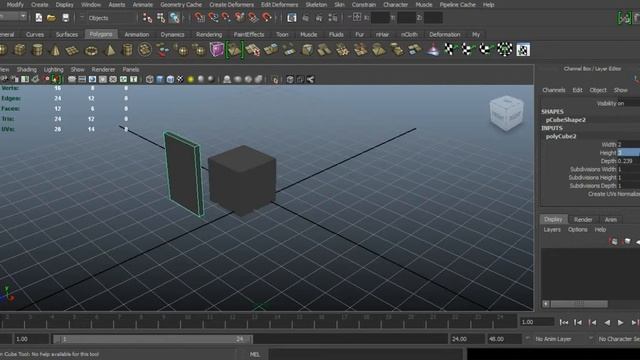Toggle make live surface magnet

pyautogui.click(x=266, y=18)
